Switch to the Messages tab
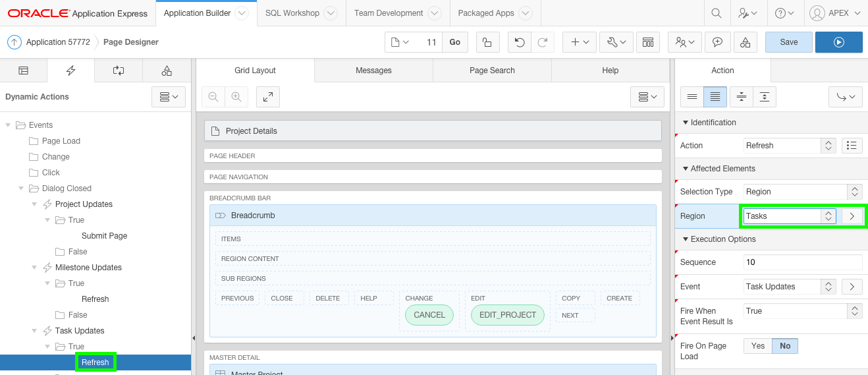This screenshot has width=868, height=375. [373, 71]
